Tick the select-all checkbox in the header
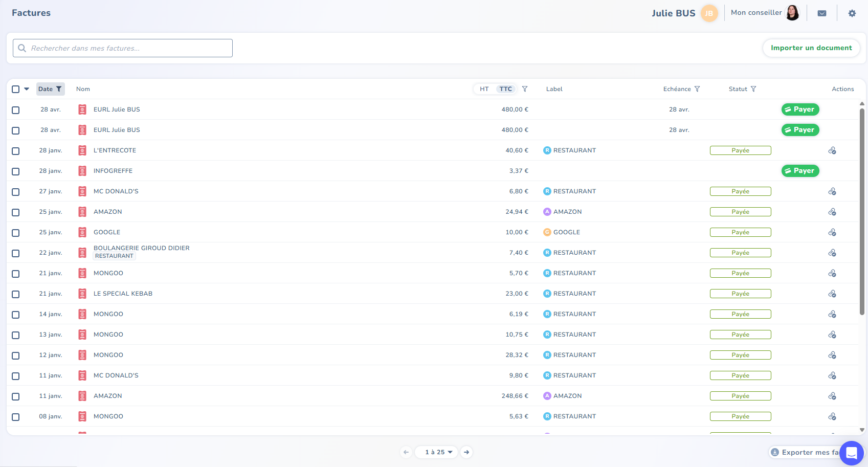The width and height of the screenshot is (868, 467). [x=15, y=89]
